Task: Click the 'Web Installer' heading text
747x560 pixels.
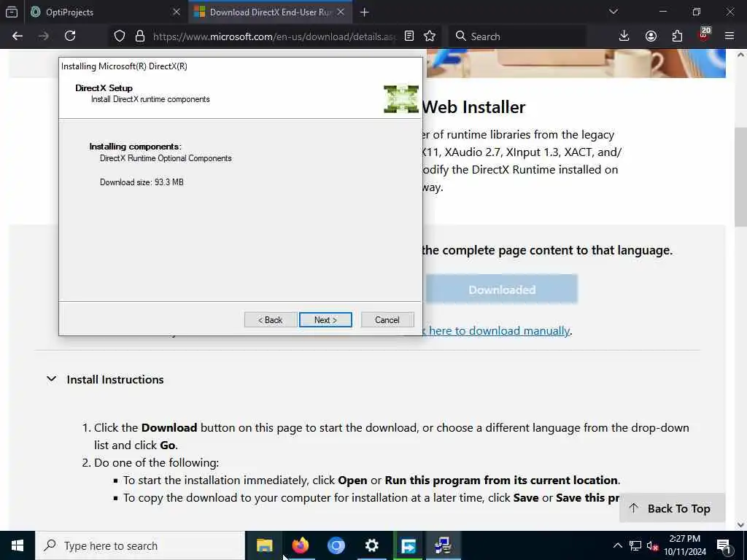Action: pos(473,107)
